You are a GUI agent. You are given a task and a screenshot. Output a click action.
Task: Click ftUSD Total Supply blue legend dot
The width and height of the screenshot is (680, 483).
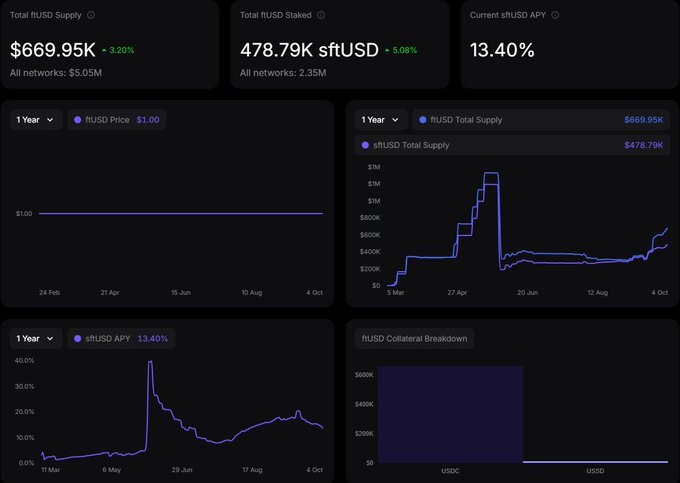tap(423, 120)
